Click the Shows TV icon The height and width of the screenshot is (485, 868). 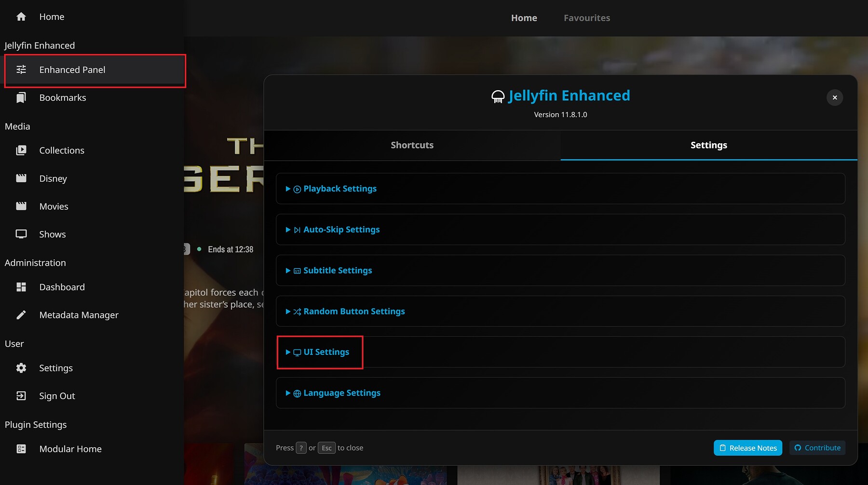(21, 234)
